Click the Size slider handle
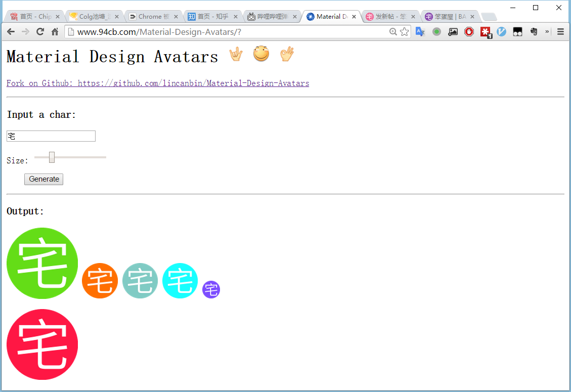 (52, 157)
